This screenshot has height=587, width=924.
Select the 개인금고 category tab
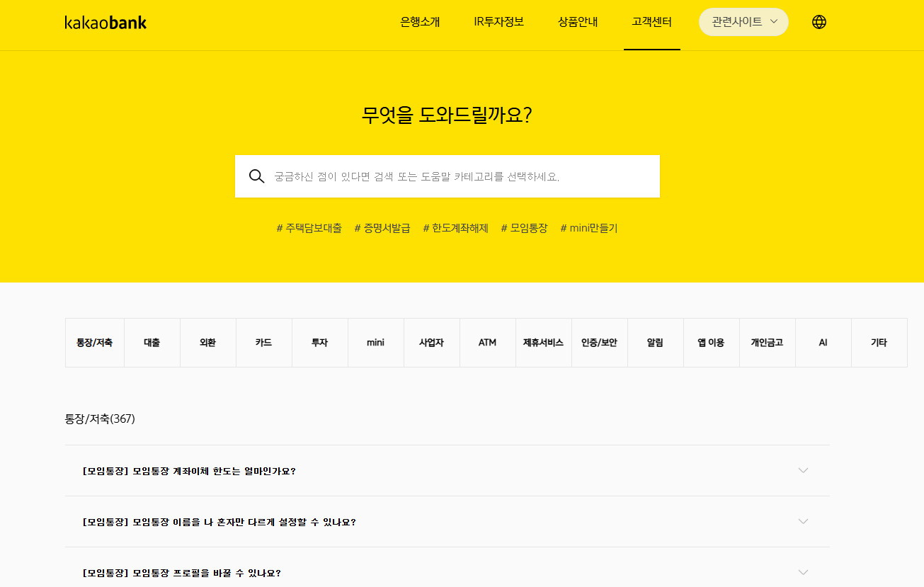pos(768,343)
